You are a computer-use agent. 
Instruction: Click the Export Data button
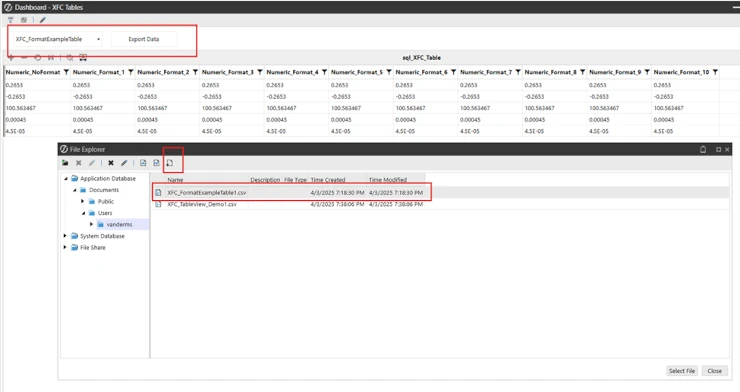(x=144, y=39)
